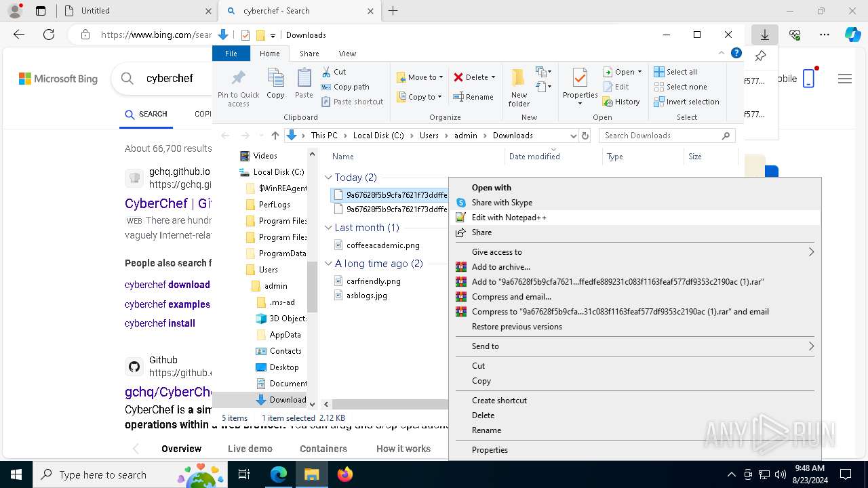Image resolution: width=868 pixels, height=488 pixels.
Task: Choose Add to archive...
Action: pos(634,267)
